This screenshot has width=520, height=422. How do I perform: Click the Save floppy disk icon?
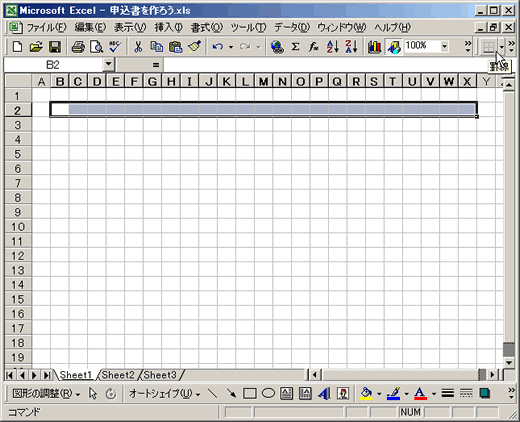click(x=55, y=47)
